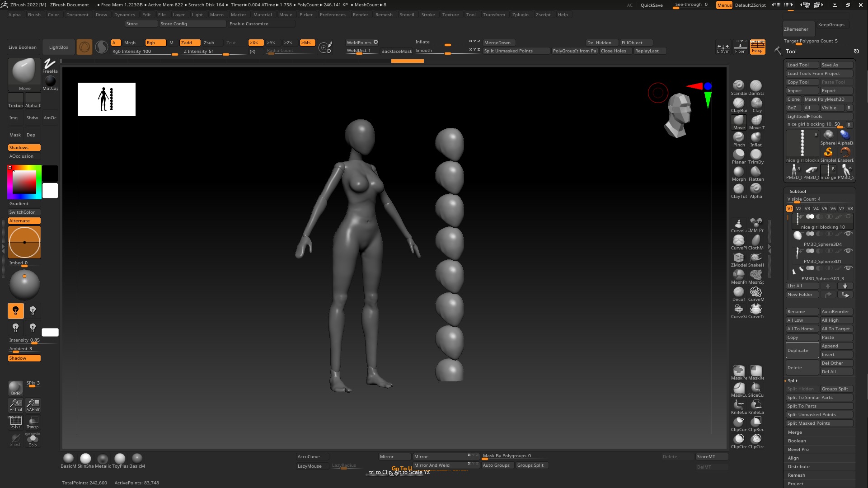Collapse the Split section header
Screen dimensions: 868x488
(x=793, y=381)
